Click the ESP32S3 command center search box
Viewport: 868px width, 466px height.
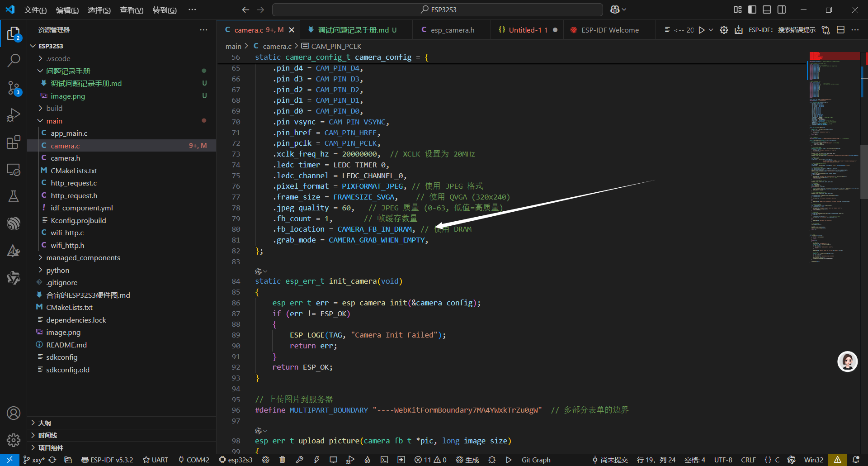tap(437, 10)
